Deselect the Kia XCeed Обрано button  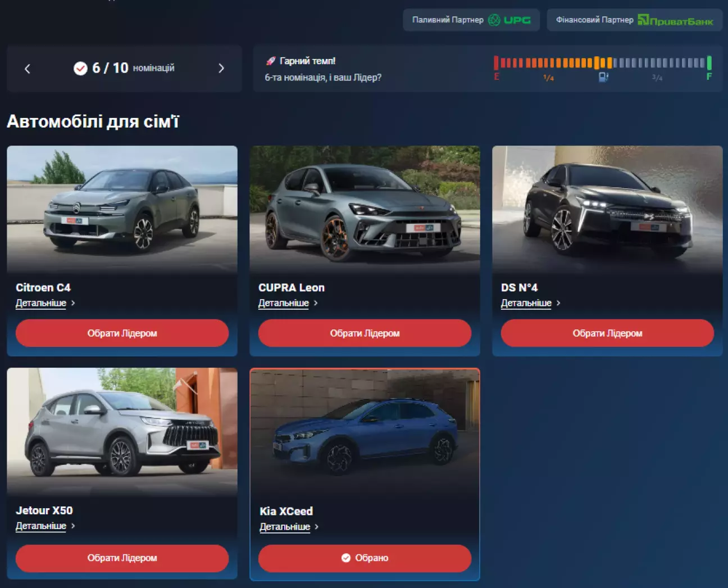point(365,558)
